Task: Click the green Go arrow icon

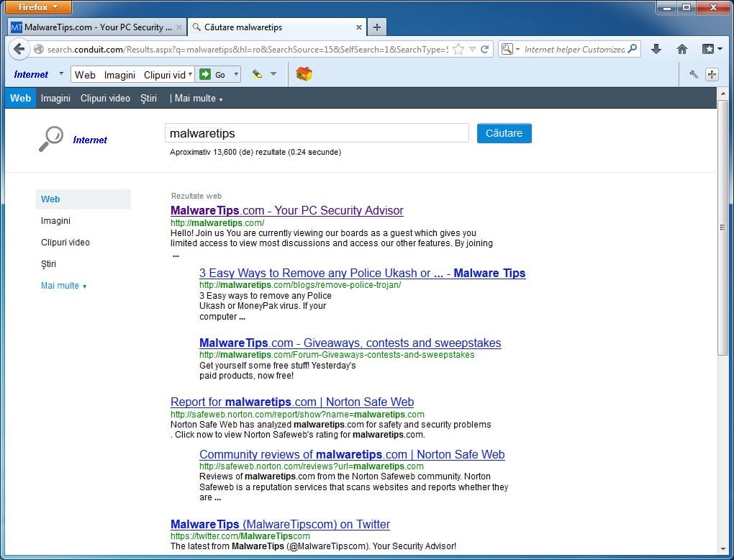Action: pyautogui.click(x=205, y=74)
